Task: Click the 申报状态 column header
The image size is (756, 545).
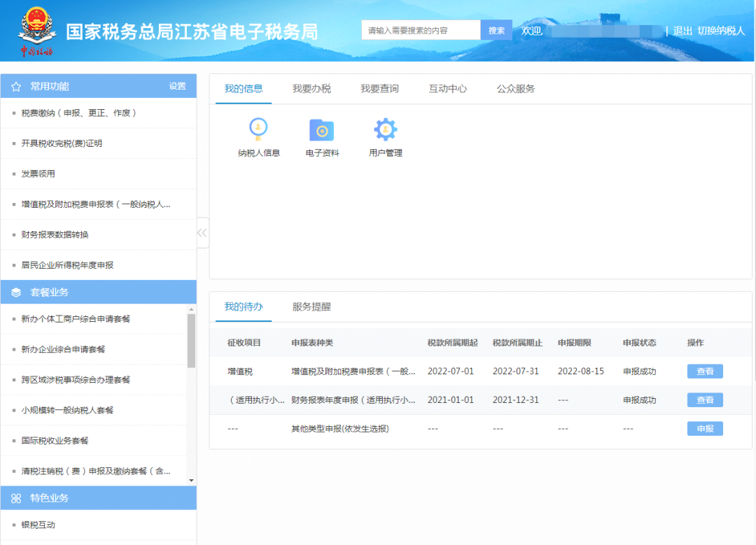Action: click(639, 343)
